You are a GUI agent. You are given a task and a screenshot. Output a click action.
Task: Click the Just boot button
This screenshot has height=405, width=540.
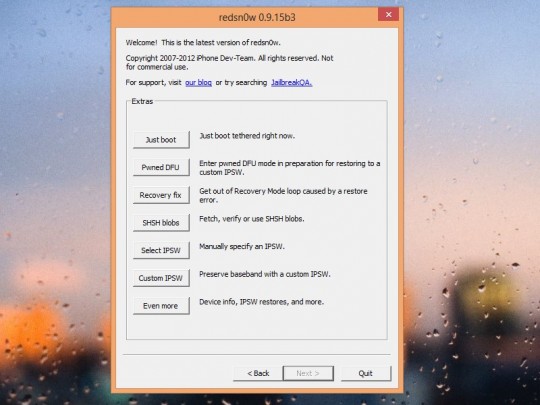click(x=161, y=140)
